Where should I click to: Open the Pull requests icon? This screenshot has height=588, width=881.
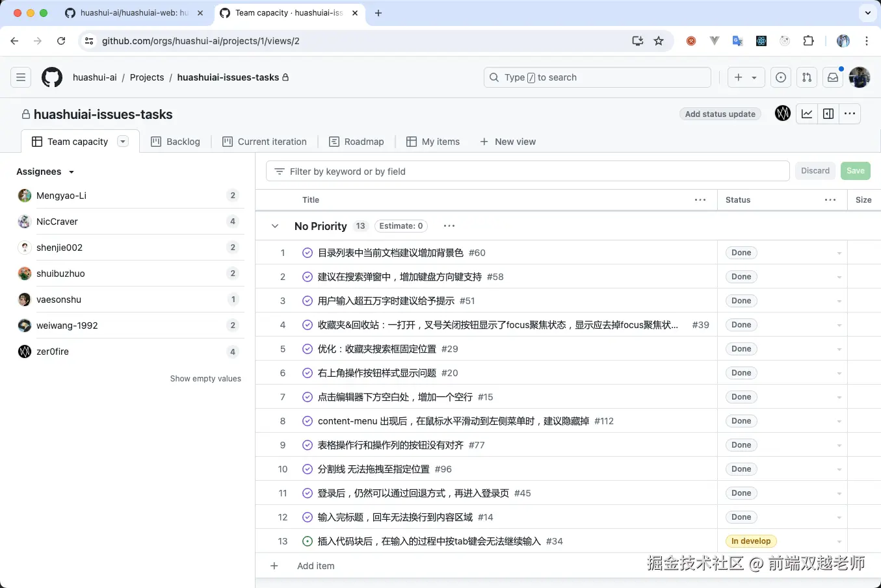pyautogui.click(x=806, y=77)
